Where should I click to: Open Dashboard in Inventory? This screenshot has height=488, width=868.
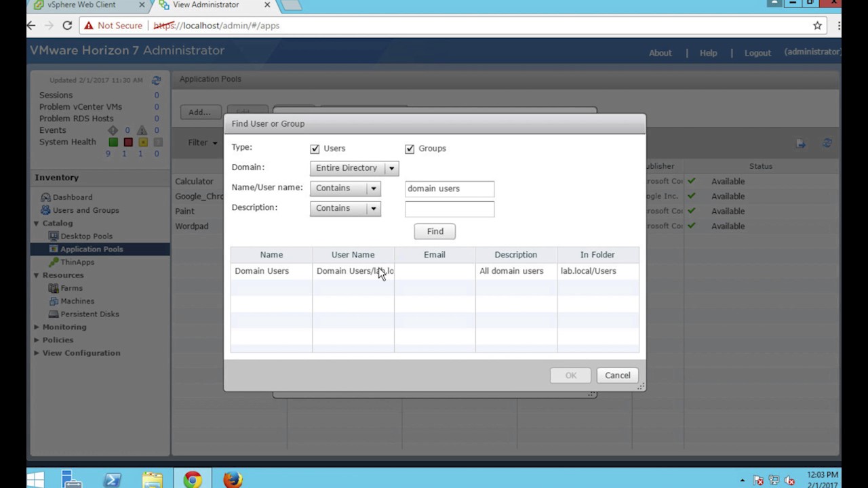coord(72,197)
